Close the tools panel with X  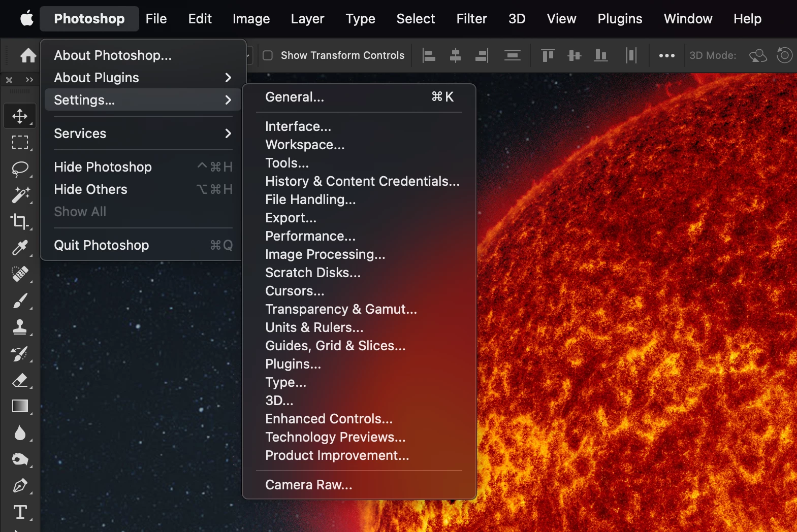click(x=9, y=80)
